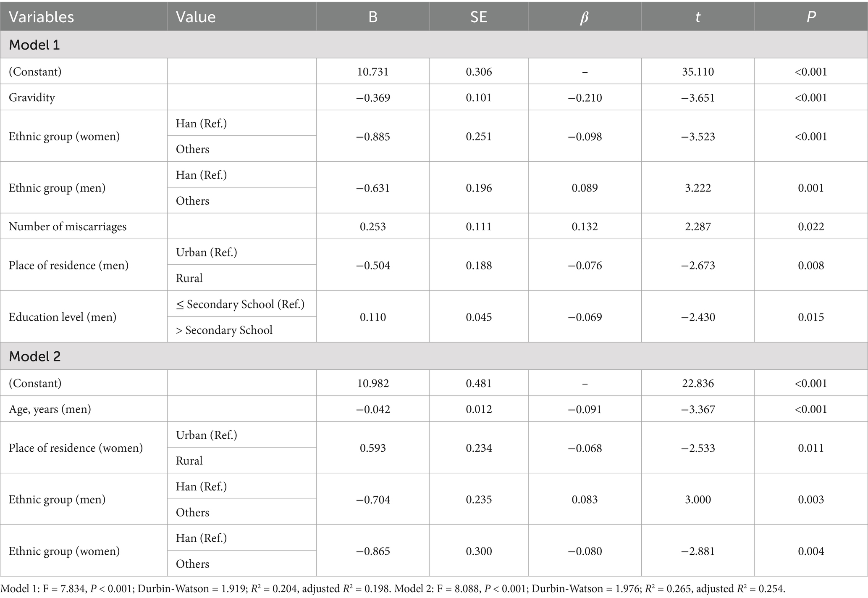Screen dimensions: 868x598
Task: Click the Variables column header
Action: click(41, 17)
